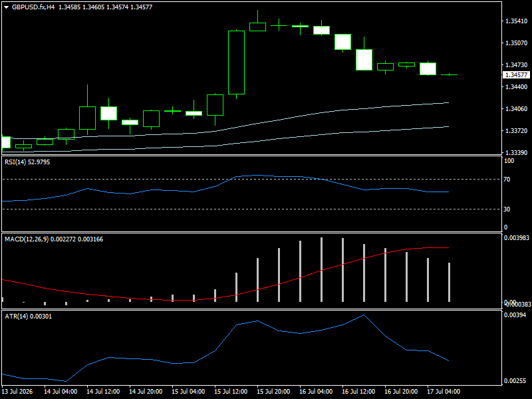Viewport: 532px width, 399px height.
Task: Click the 17 Jul 04:00 time label
Action: pos(444,391)
